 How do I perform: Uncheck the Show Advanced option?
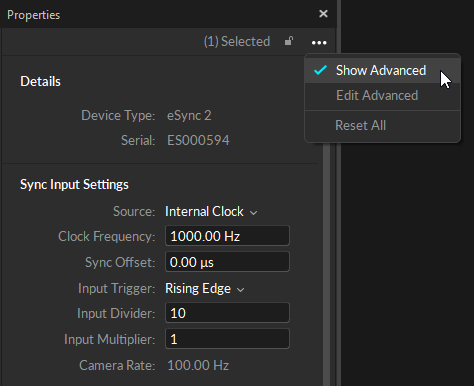click(x=382, y=70)
